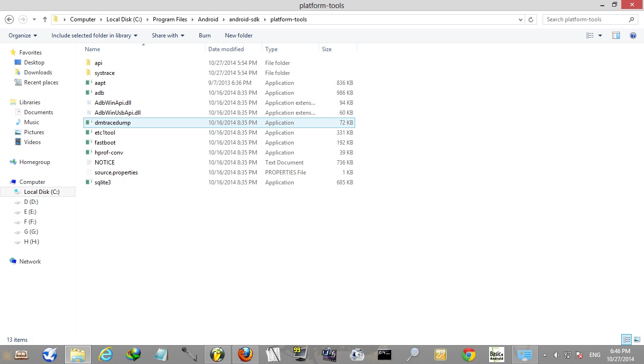Viewport: 644px width, 364px height.
Task: Open Internet Explorer from the taskbar
Action: pos(105,355)
